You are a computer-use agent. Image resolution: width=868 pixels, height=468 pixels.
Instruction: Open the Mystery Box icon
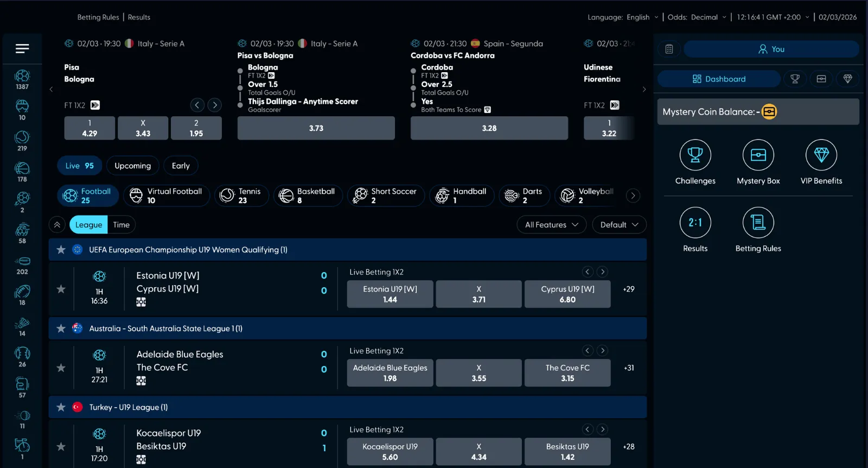click(758, 155)
